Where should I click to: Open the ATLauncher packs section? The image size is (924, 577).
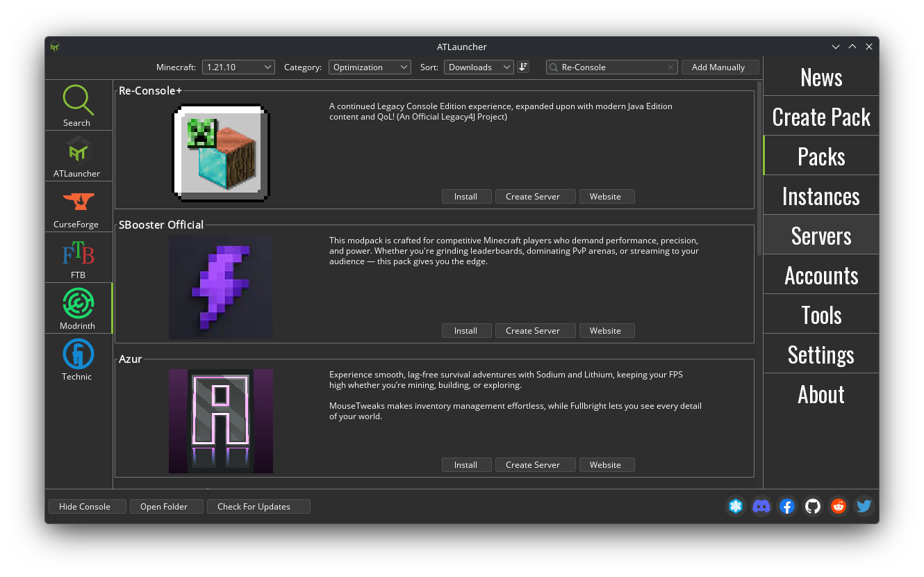pyautogui.click(x=78, y=154)
